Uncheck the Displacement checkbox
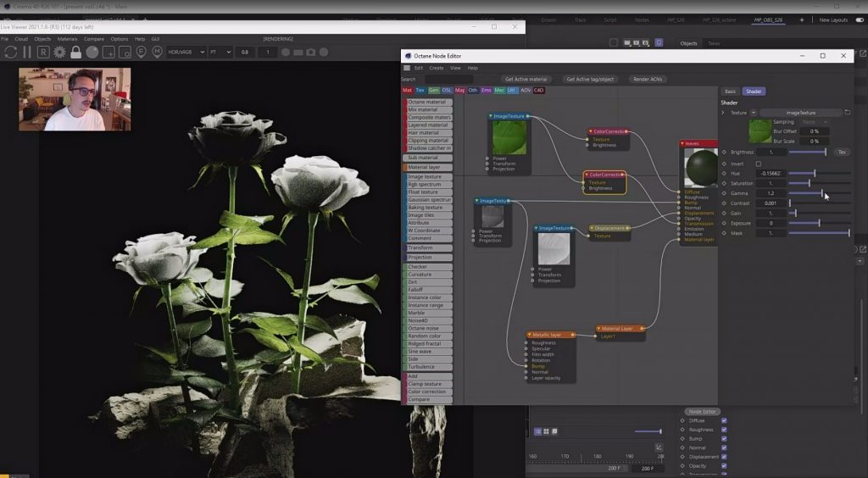868x478 pixels. [724, 457]
